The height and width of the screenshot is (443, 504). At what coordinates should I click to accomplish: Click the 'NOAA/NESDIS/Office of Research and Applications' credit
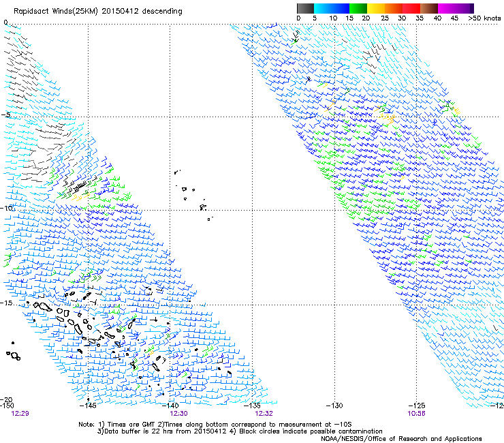401,439
